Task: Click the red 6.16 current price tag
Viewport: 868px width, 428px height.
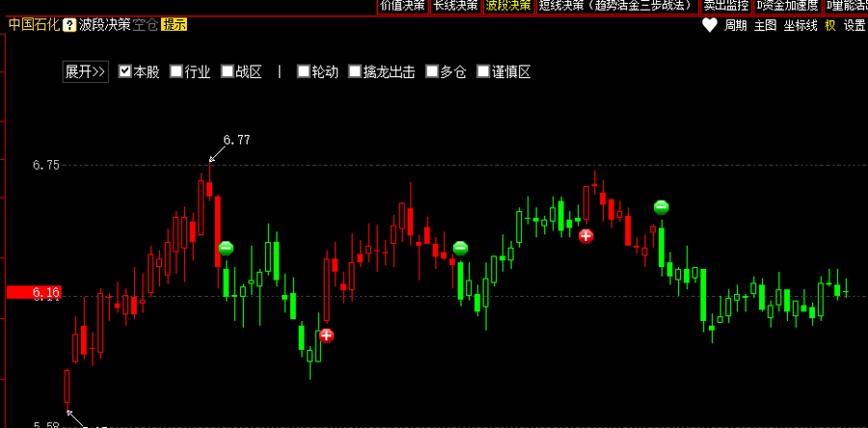Action: pyautogui.click(x=34, y=292)
